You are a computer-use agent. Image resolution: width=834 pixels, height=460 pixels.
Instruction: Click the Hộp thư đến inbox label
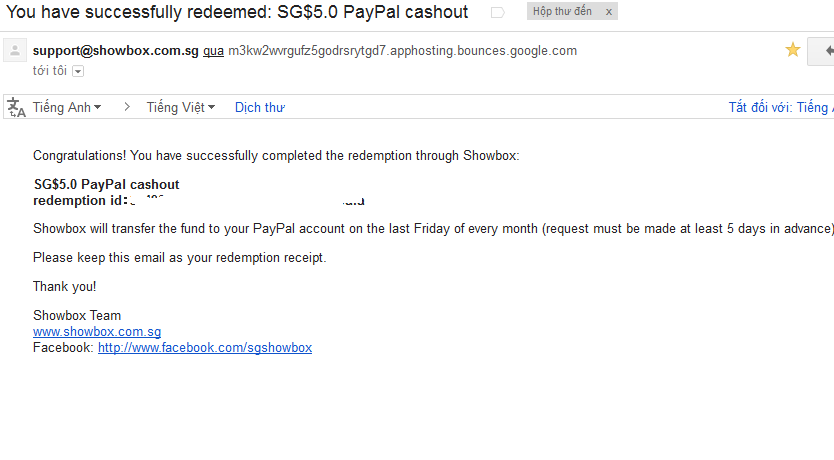pyautogui.click(x=560, y=12)
